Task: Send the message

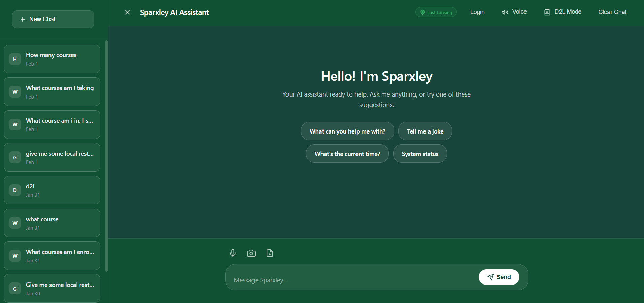Action: click(x=499, y=277)
